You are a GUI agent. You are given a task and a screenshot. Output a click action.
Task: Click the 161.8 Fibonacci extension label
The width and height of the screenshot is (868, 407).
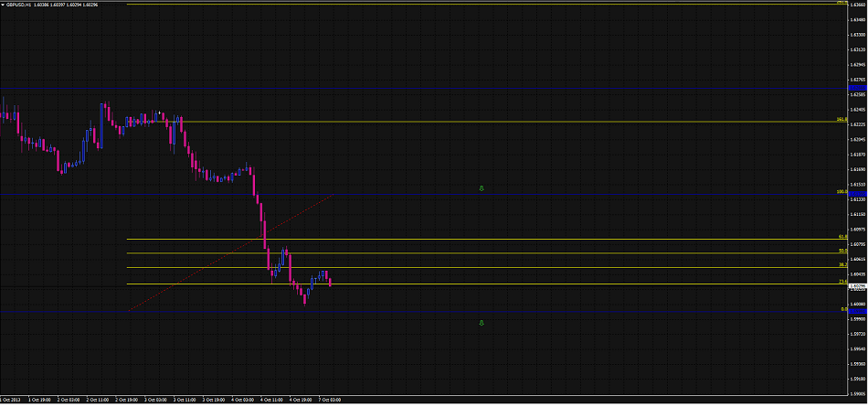tap(840, 119)
